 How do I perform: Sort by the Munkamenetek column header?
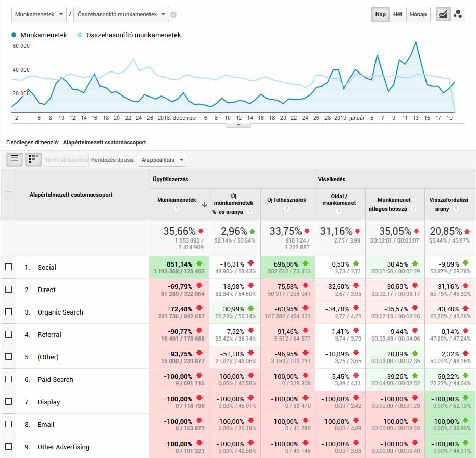[177, 200]
